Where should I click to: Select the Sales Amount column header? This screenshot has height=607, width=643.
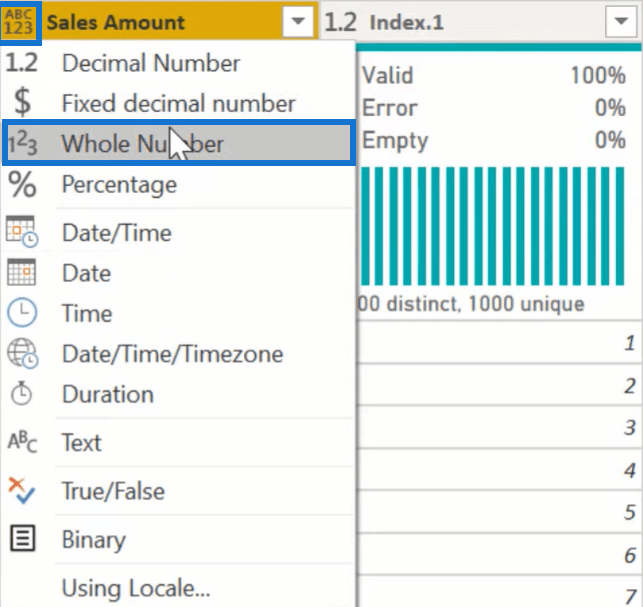159,21
